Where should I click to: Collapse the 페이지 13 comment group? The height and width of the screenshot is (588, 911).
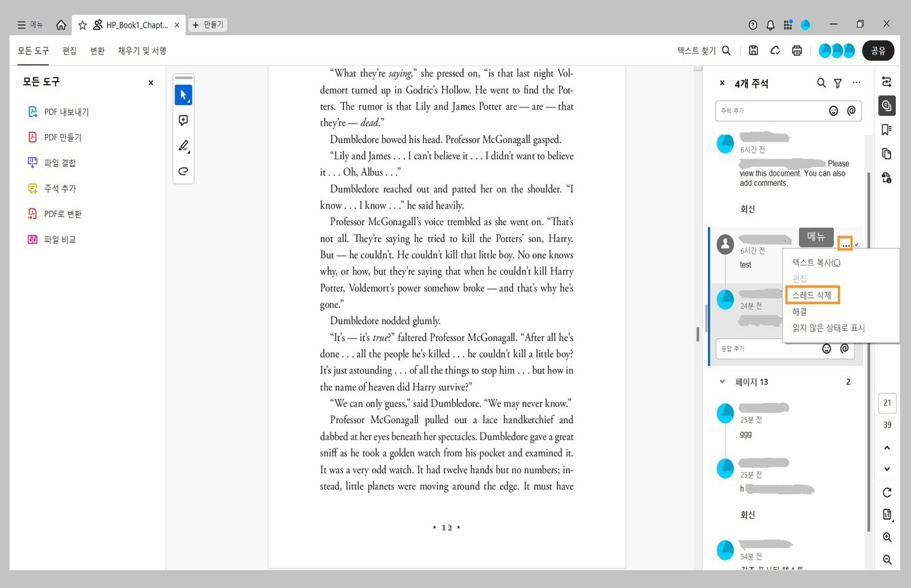click(x=722, y=382)
